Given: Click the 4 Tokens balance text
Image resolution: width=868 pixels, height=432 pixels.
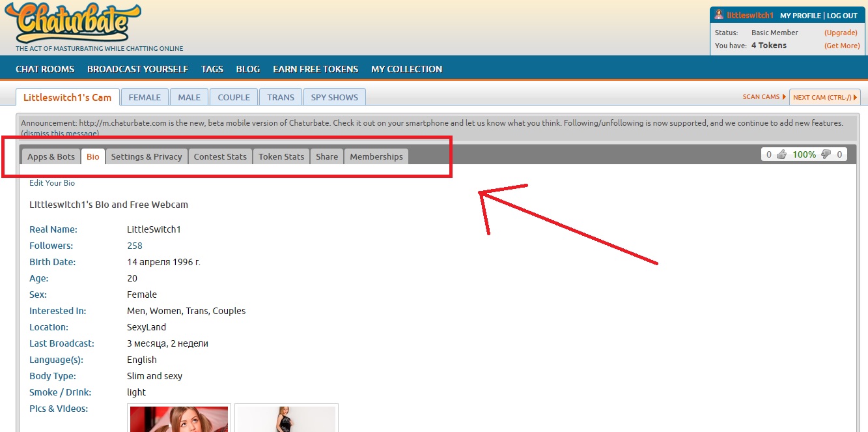Looking at the screenshot, I should pos(769,46).
